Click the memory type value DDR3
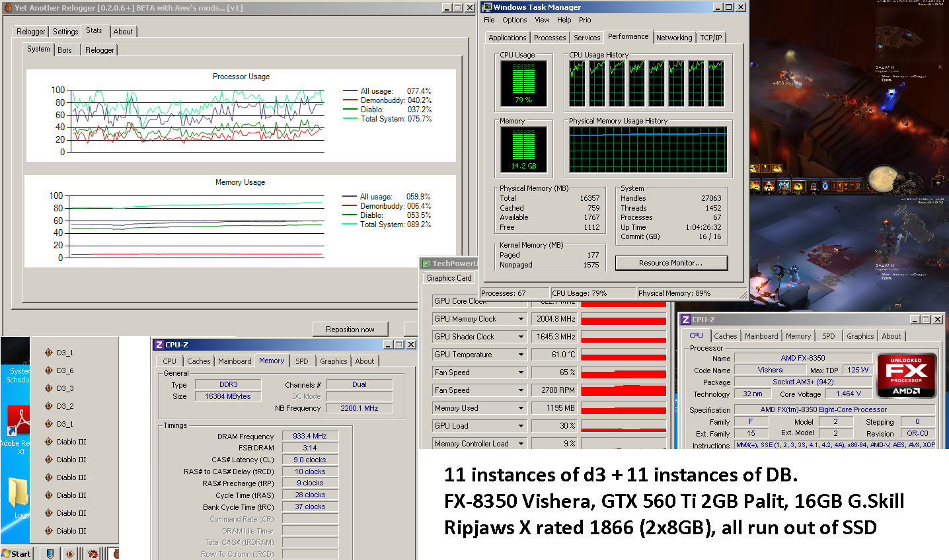This screenshot has width=949, height=560. (228, 384)
